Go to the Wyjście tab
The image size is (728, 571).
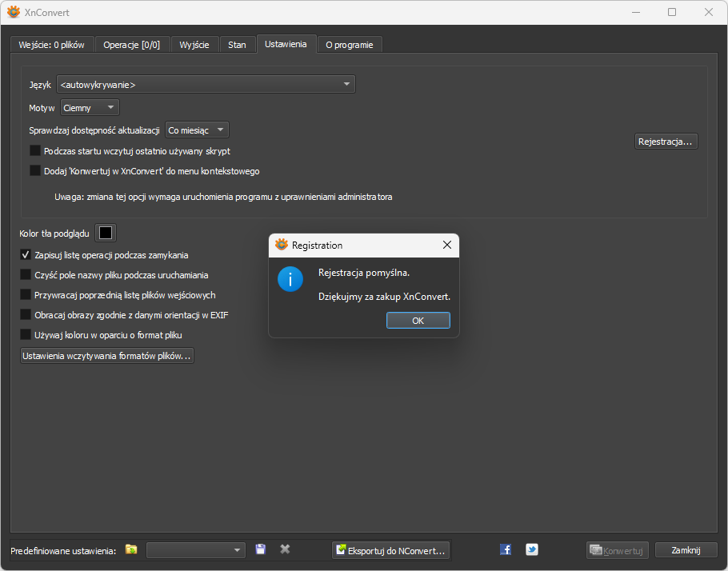tap(194, 45)
